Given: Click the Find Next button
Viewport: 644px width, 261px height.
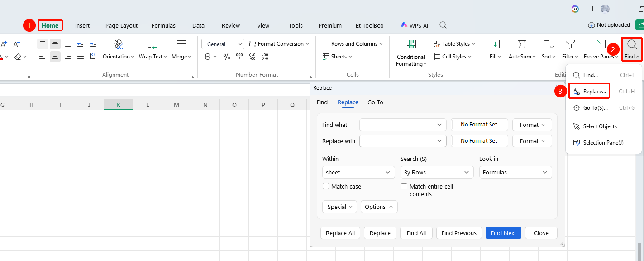Looking at the screenshot, I should pyautogui.click(x=503, y=233).
